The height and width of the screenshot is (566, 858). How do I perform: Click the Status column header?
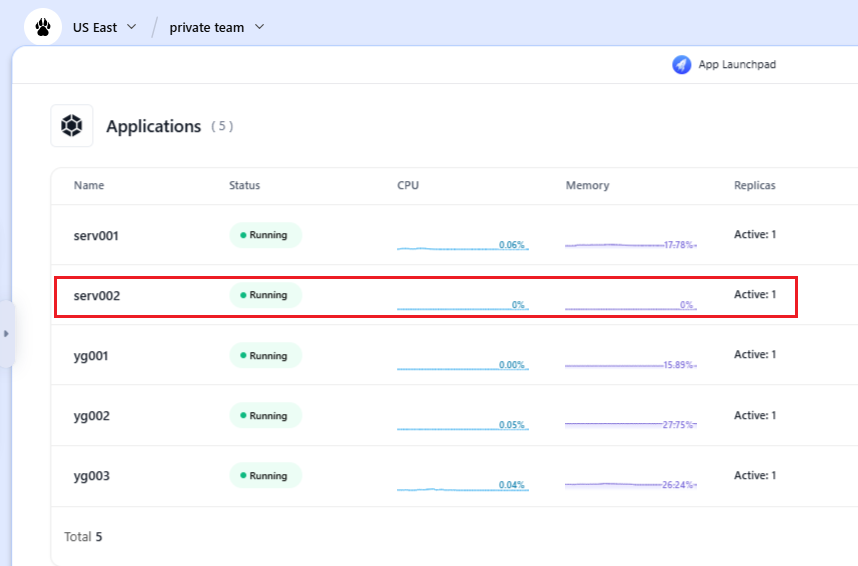click(x=244, y=186)
